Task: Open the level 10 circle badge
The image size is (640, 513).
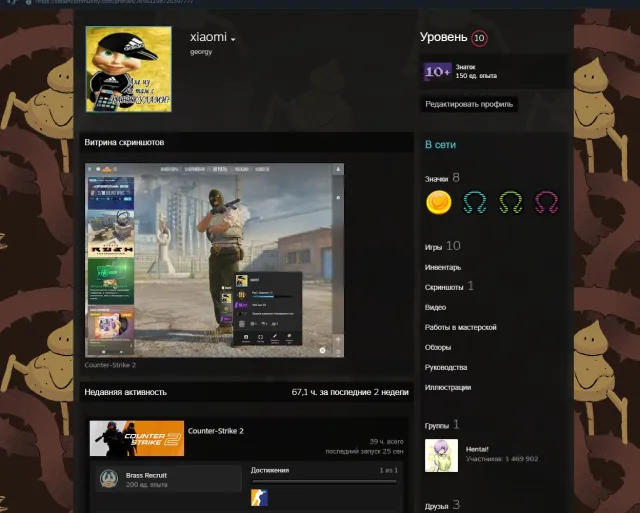Action: 479,38
